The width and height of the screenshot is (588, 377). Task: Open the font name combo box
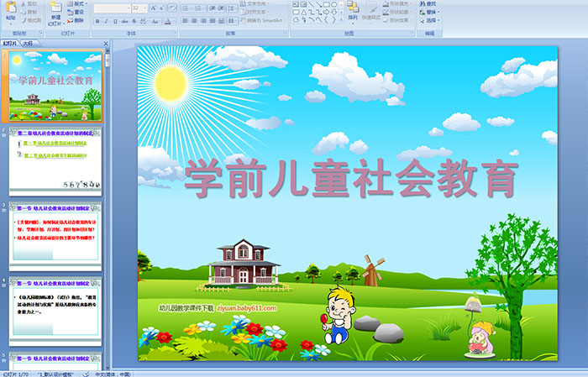(112, 8)
